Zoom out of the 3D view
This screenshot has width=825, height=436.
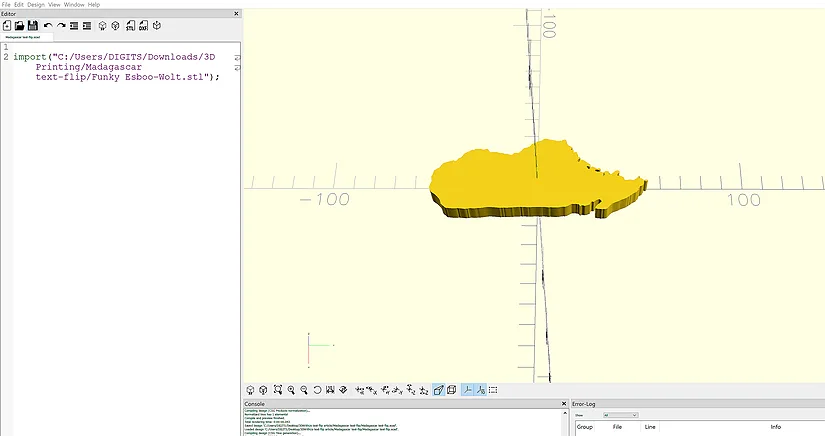[304, 390]
